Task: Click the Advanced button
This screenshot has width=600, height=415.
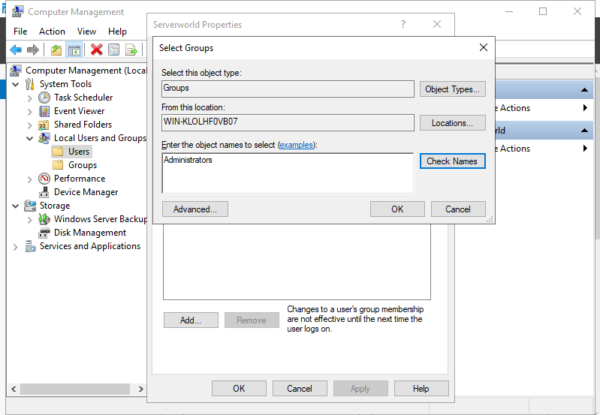Action: [195, 209]
